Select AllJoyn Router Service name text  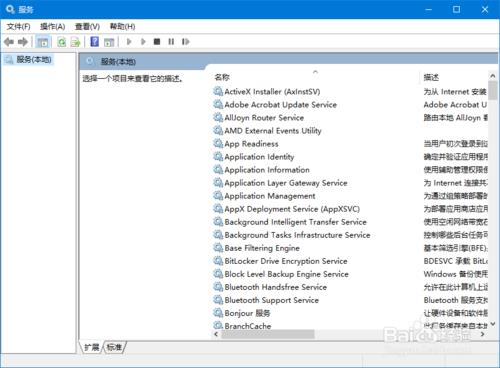point(264,117)
